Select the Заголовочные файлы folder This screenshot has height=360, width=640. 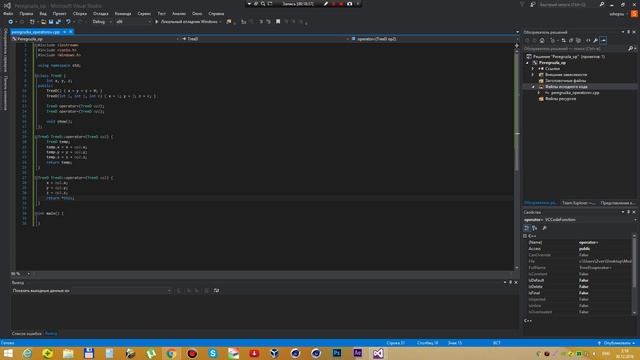[565, 81]
